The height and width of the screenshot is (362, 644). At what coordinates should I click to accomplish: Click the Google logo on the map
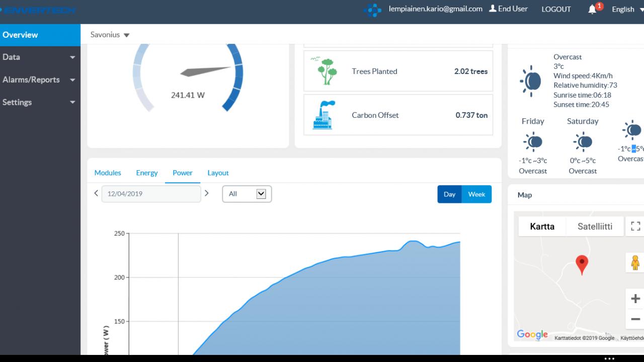(x=532, y=335)
